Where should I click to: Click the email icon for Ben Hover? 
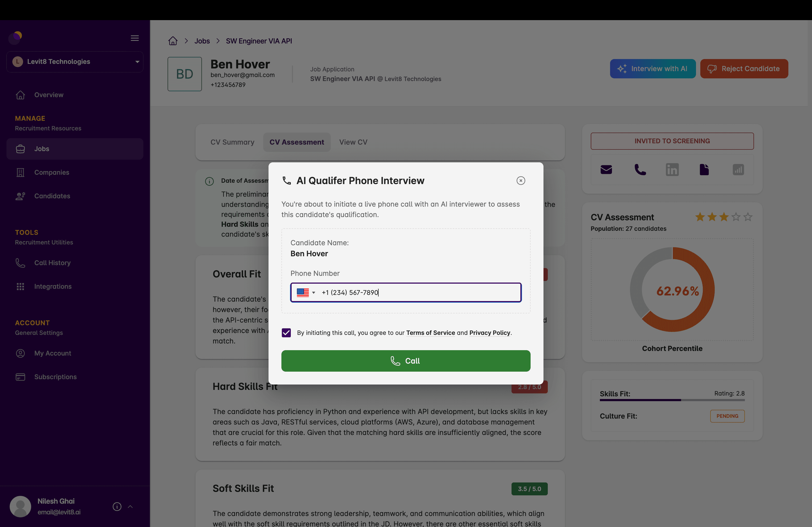[606, 169]
